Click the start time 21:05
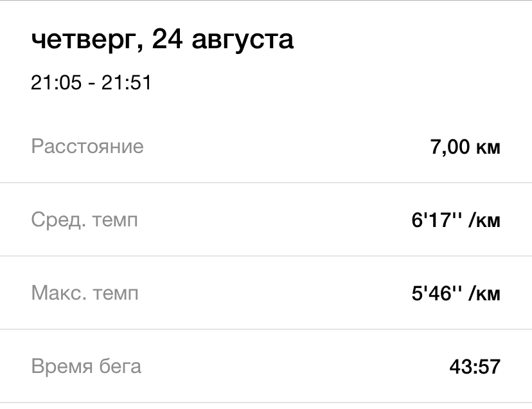The height and width of the screenshot is (409, 532). point(57,82)
